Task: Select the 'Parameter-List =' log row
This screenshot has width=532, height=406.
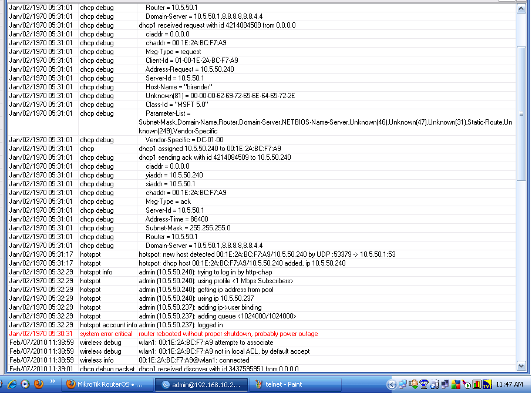Action: (261, 123)
